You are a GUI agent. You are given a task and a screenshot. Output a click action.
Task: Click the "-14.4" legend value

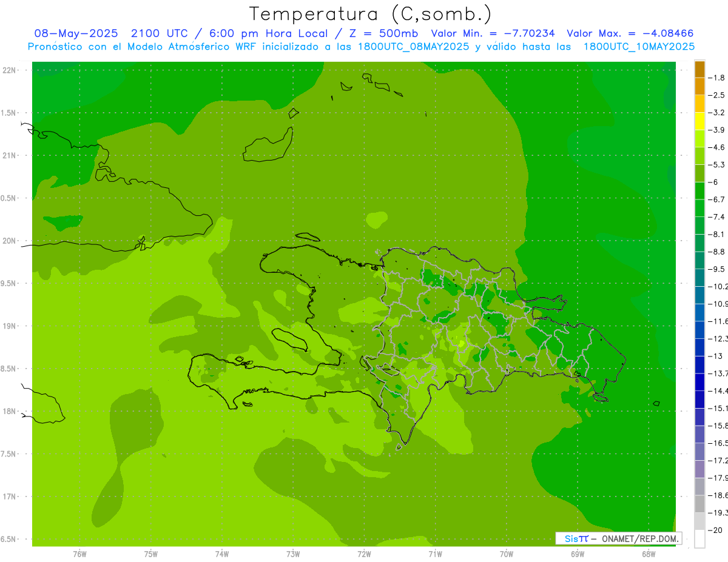[718, 390]
